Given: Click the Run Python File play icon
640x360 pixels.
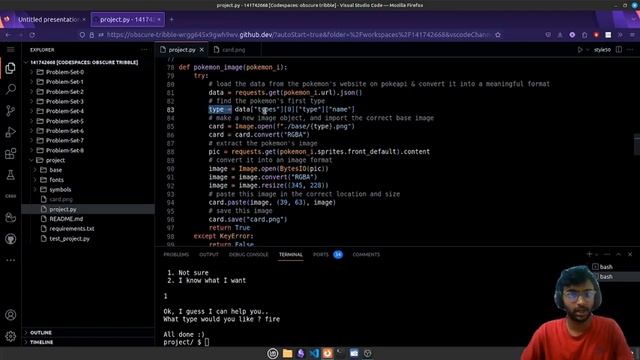Looking at the screenshot, I should [580, 50].
